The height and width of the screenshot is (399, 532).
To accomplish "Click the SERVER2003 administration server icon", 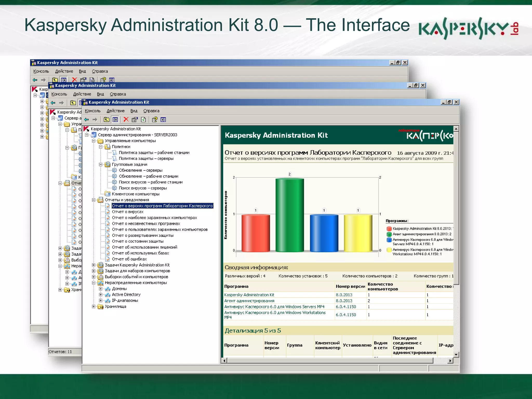I will [94, 135].
